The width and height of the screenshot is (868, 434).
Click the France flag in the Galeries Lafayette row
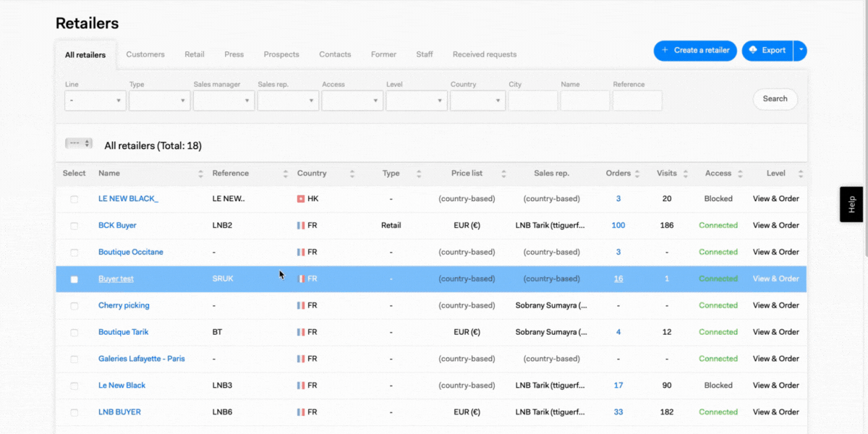pos(301,359)
